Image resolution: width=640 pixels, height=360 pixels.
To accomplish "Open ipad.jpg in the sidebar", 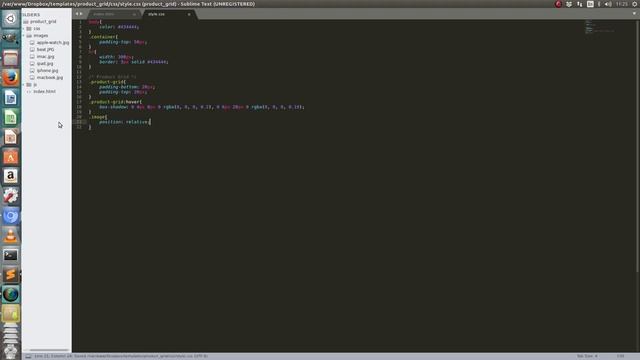I will [x=45, y=64].
